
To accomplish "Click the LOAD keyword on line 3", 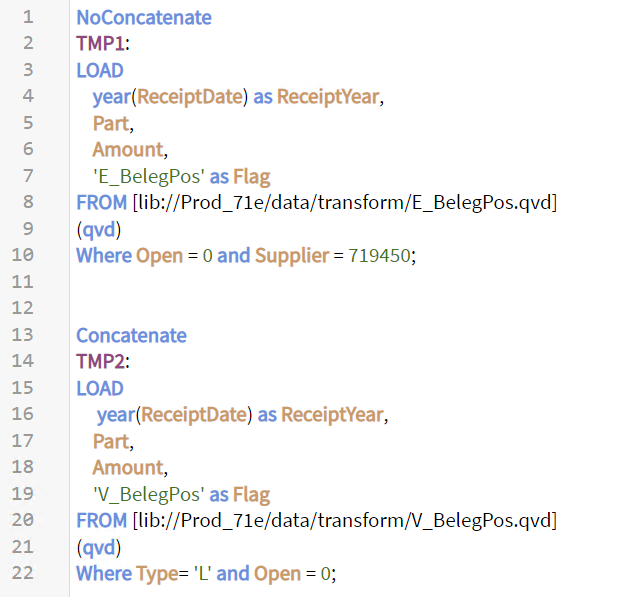I will click(x=100, y=70).
